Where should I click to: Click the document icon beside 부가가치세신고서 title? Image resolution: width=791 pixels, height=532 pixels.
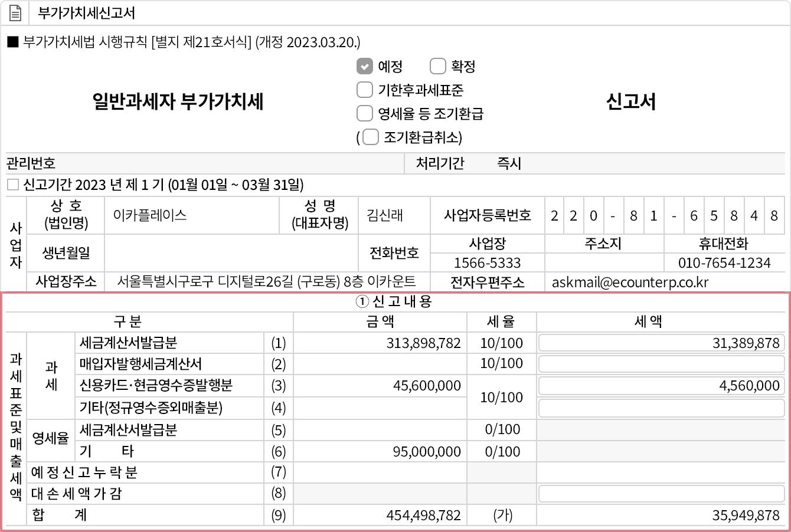tap(15, 12)
